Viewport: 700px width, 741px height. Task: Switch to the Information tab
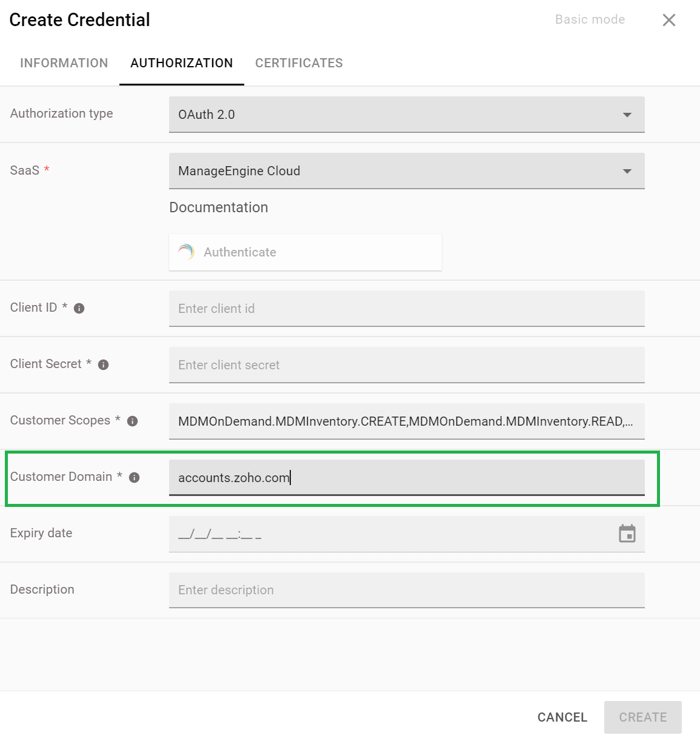pos(64,63)
